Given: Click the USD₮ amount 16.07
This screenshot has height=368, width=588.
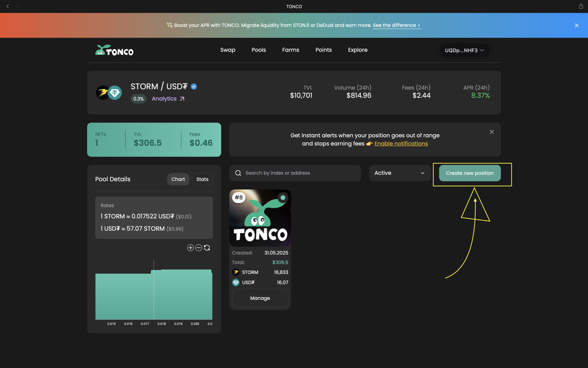Looking at the screenshot, I should pyautogui.click(x=282, y=282).
